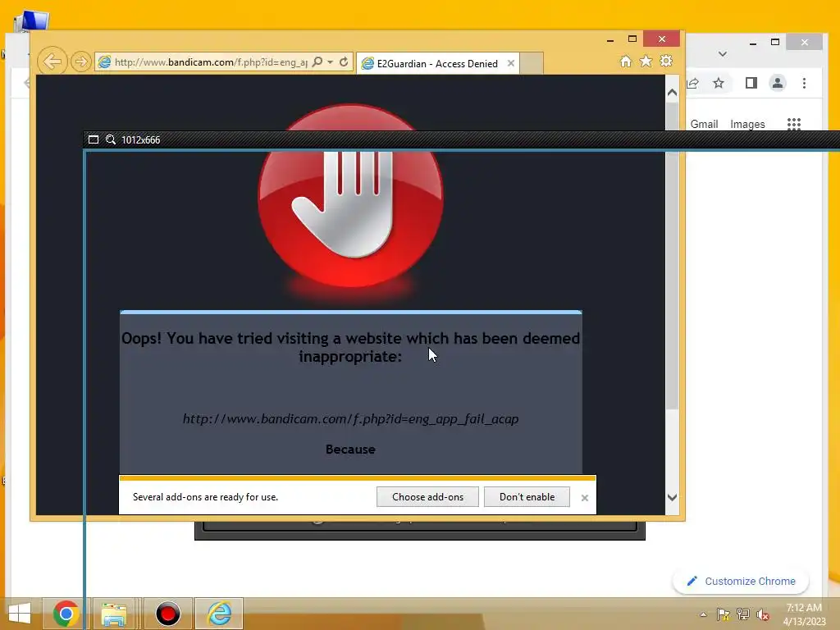Image resolution: width=840 pixels, height=630 pixels.
Task: Open File Explorer from the taskbar
Action: 114,614
